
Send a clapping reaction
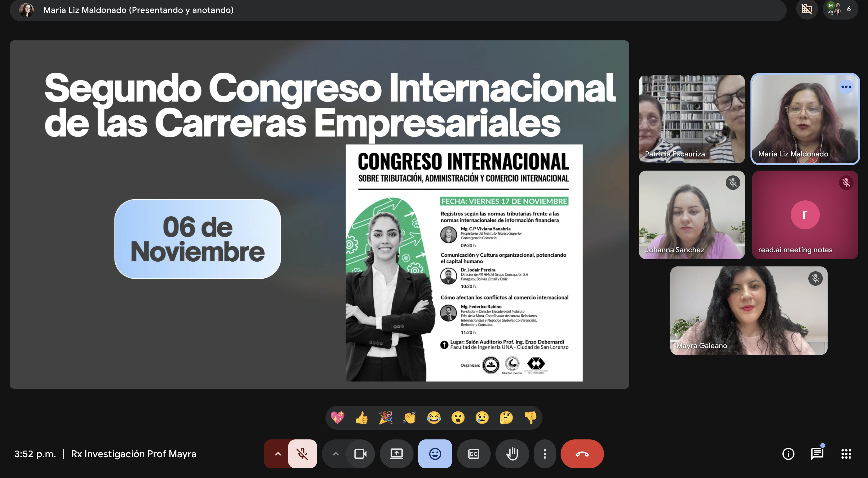pyautogui.click(x=410, y=417)
